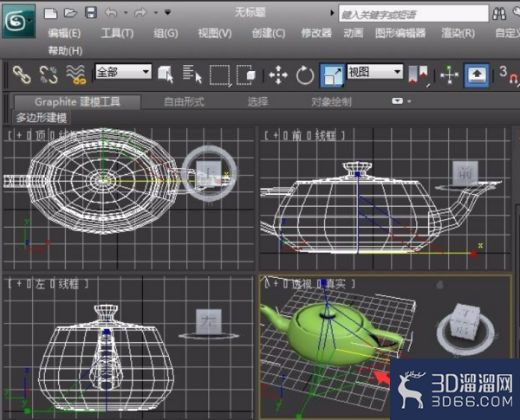The image size is (520, 420).
Task: Open the quick access toolbar customize arrow
Action: pos(168,13)
